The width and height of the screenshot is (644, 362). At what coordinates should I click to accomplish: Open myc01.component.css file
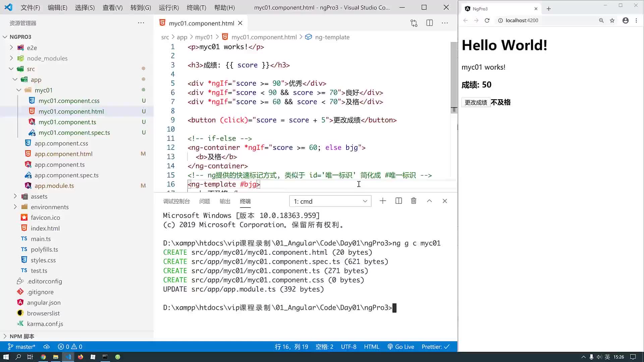pyautogui.click(x=69, y=101)
